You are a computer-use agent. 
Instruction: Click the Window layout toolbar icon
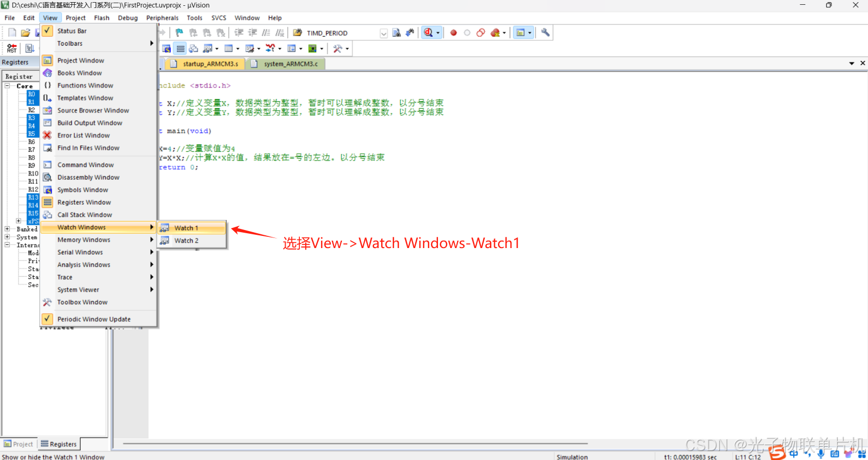point(521,33)
